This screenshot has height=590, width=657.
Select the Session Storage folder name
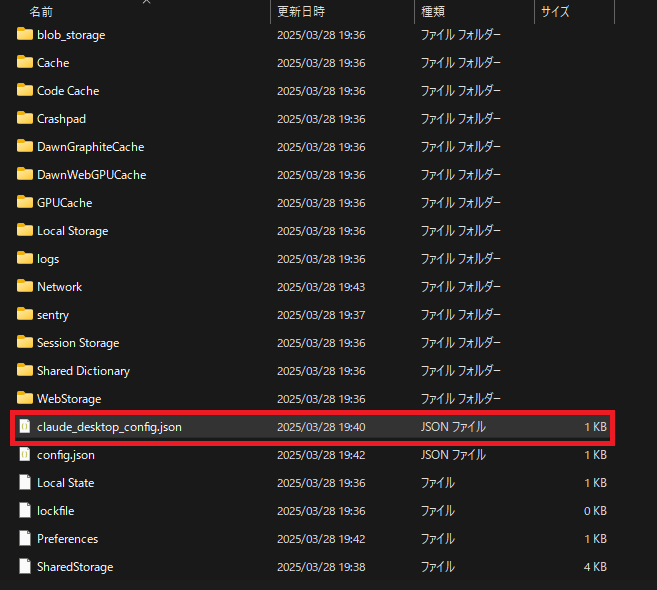78,343
